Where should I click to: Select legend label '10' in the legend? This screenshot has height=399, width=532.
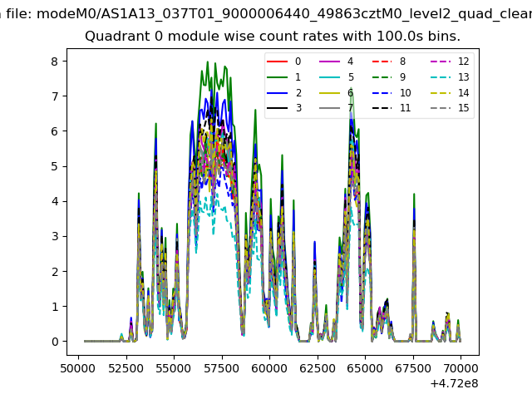click(405, 93)
